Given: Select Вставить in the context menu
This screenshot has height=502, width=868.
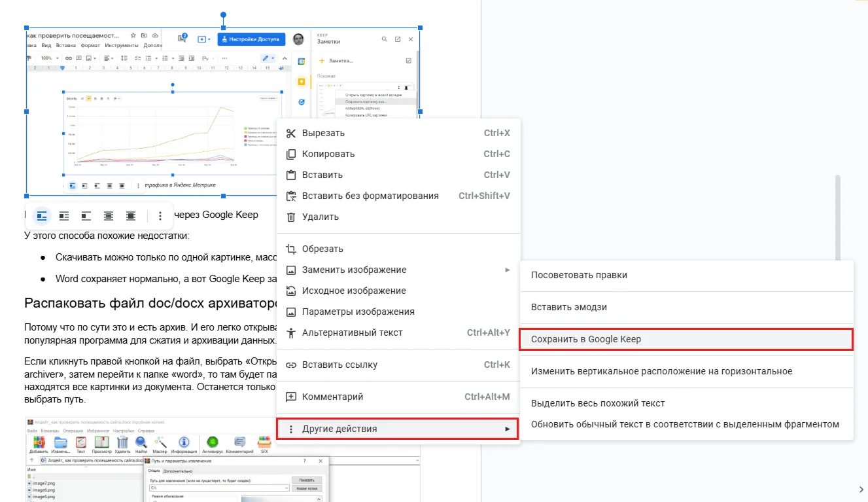Looking at the screenshot, I should [398, 175].
